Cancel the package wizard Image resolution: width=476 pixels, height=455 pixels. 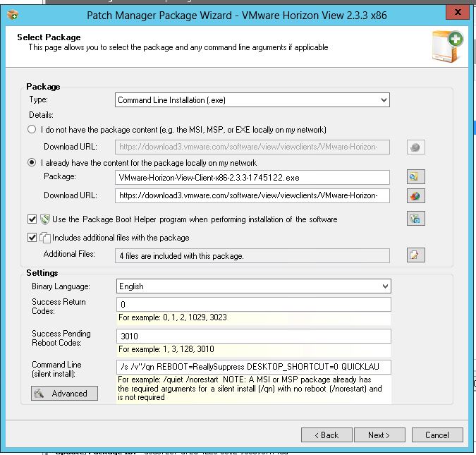click(437, 435)
